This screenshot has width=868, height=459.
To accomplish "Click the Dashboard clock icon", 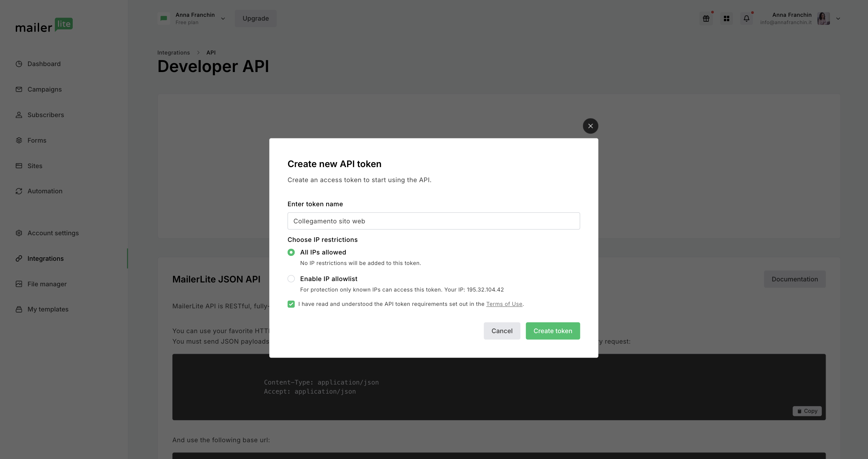I will pos(19,64).
